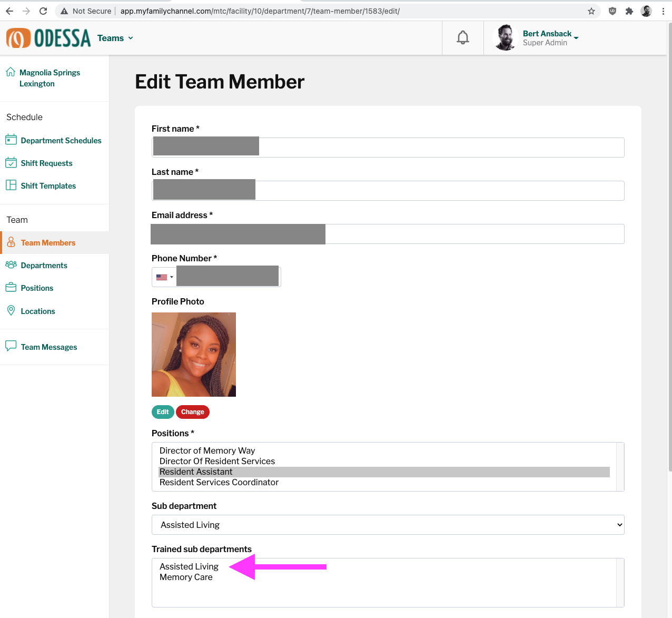Open Team Messages
Screen dimensions: 672x618
[x=41, y=347]
